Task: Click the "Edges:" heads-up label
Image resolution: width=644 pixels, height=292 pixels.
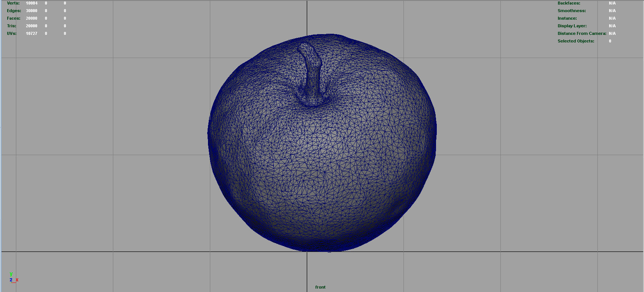Action: click(x=14, y=11)
